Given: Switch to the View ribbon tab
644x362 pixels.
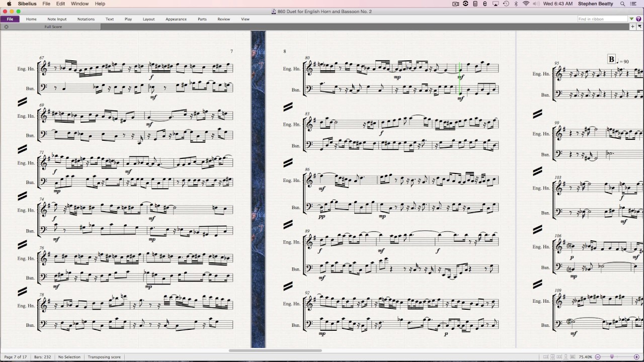Looking at the screenshot, I should point(245,19).
